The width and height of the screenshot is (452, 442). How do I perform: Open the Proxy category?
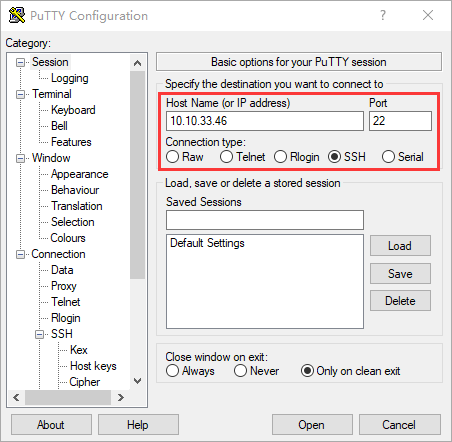coord(64,286)
